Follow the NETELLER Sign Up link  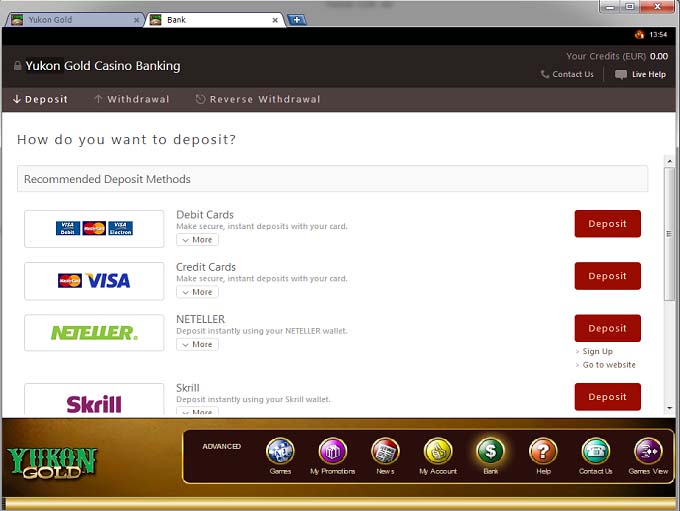(597, 352)
